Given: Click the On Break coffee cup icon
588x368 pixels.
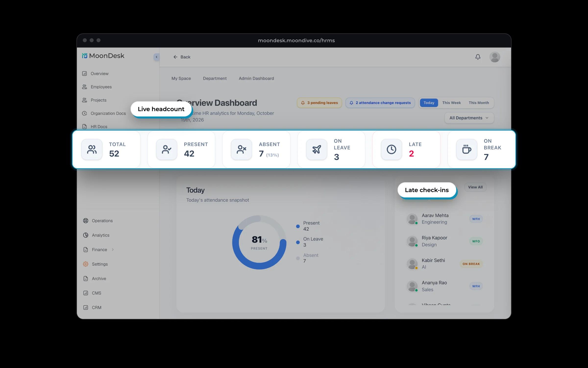Looking at the screenshot, I should (466, 149).
